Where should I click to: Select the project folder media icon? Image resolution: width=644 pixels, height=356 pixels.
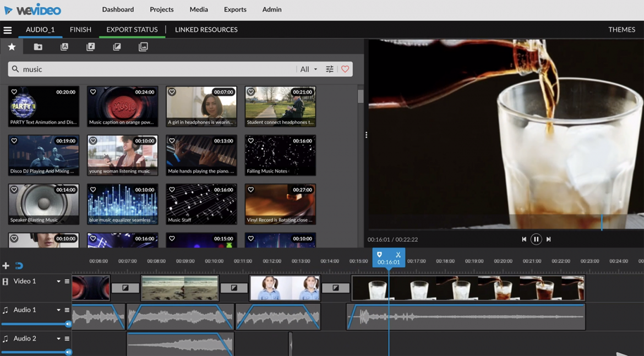click(37, 46)
